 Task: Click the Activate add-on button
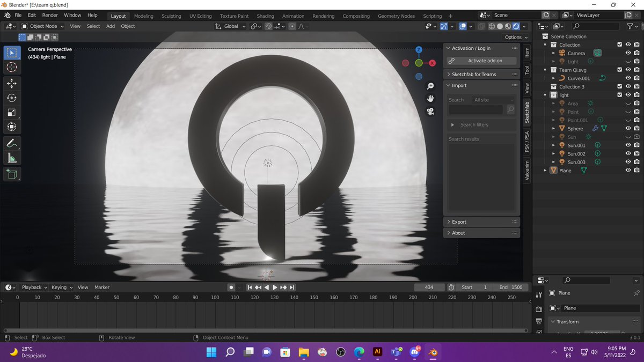pyautogui.click(x=481, y=61)
